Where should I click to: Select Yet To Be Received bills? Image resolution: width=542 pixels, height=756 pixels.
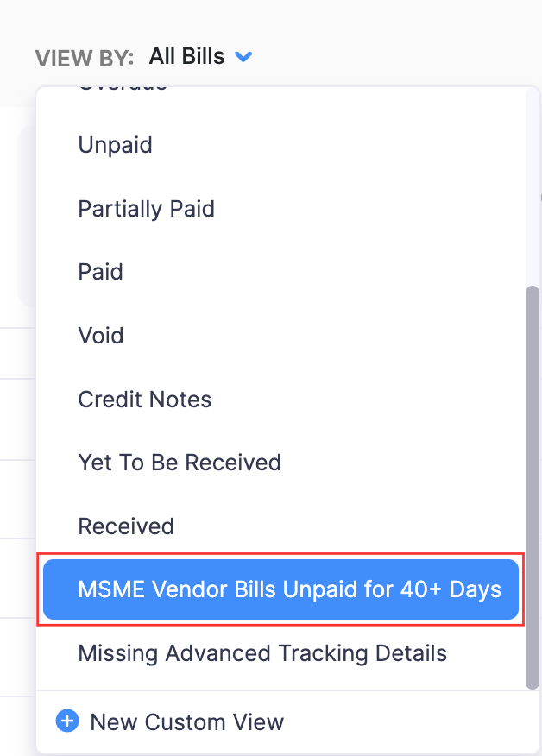click(180, 463)
